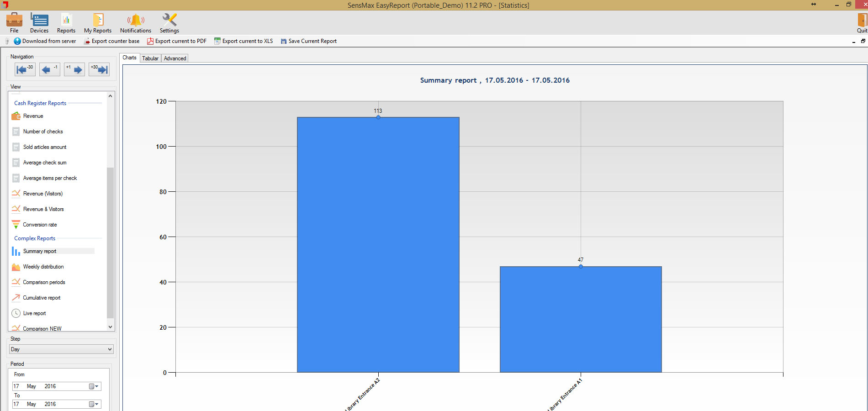
Task: Click the Weekly distribution area icon
Action: click(16, 267)
